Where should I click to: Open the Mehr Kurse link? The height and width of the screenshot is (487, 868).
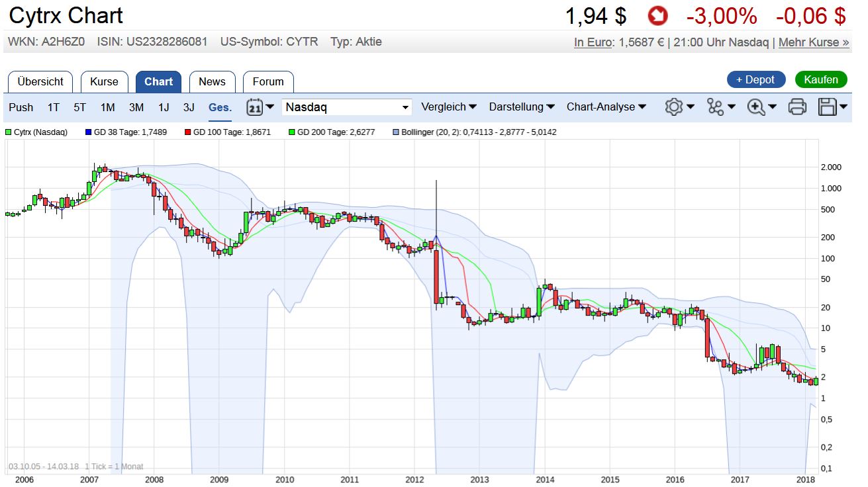pyautogui.click(x=813, y=42)
